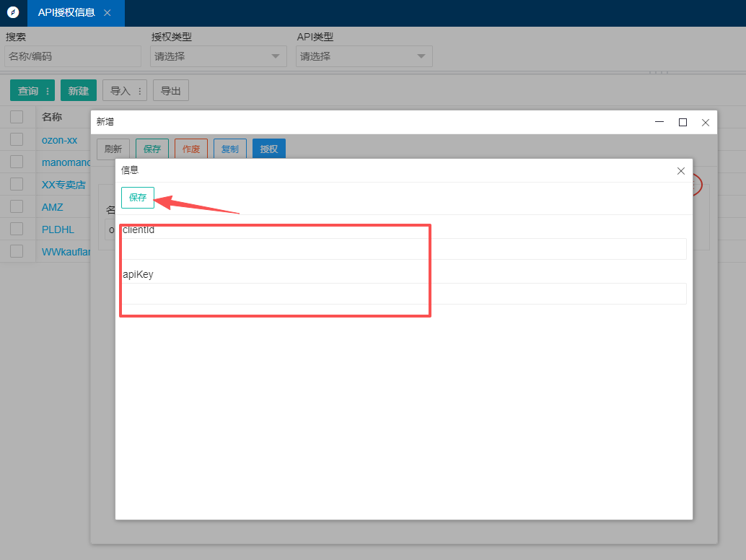The height and width of the screenshot is (560, 746).
Task: Close the API授权信息 tab
Action: 107,13
